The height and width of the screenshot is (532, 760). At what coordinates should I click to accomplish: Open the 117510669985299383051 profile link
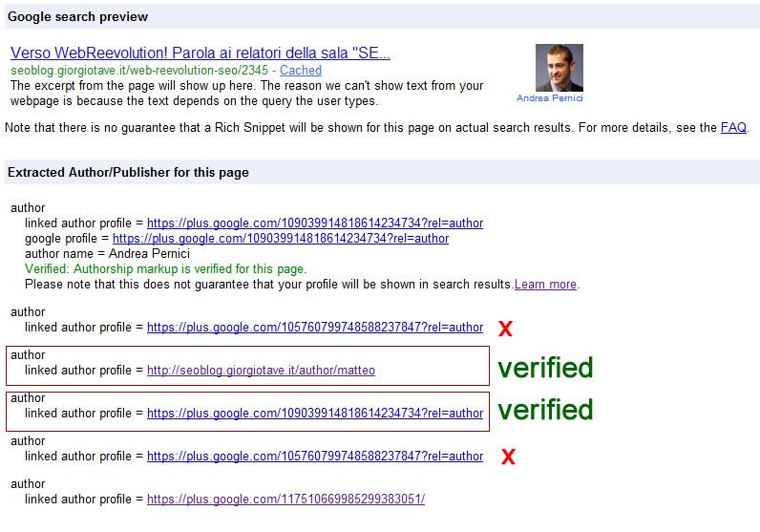tap(286, 499)
